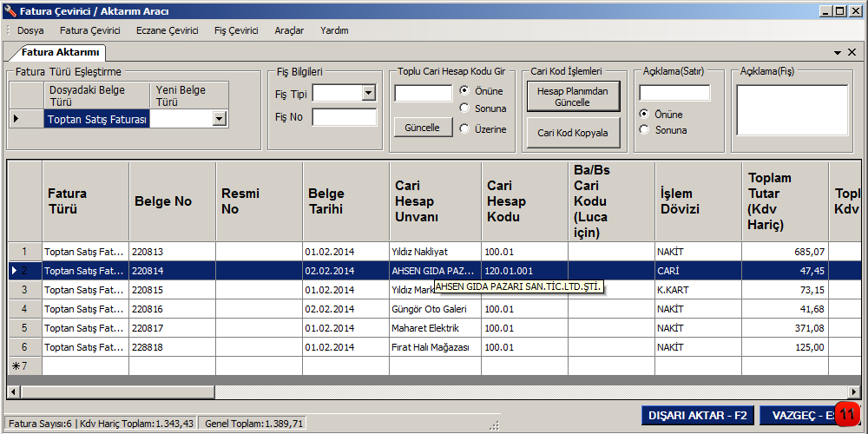Open the Fiş Çevirici menu
868x434 pixels.
click(236, 30)
